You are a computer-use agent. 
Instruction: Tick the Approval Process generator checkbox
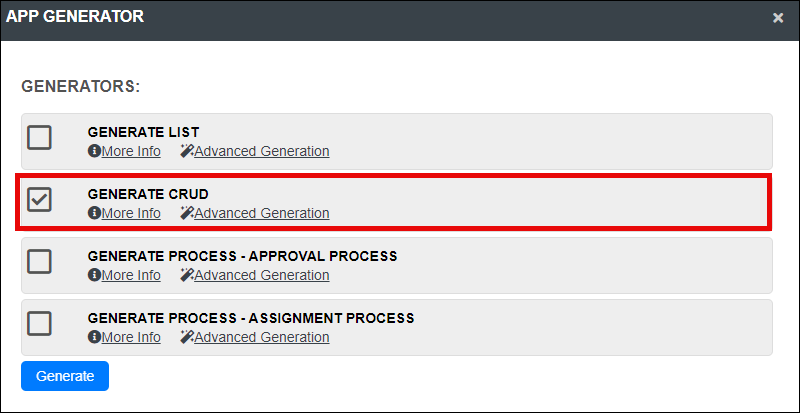coord(39,261)
